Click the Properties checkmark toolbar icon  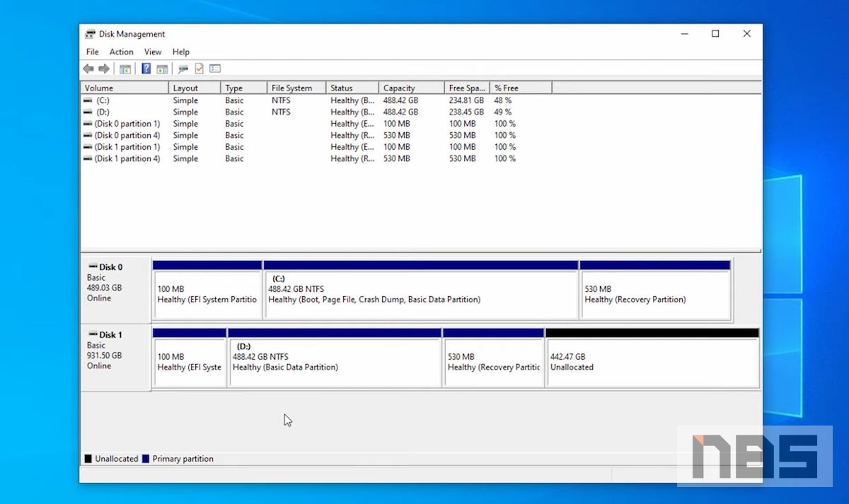[200, 69]
